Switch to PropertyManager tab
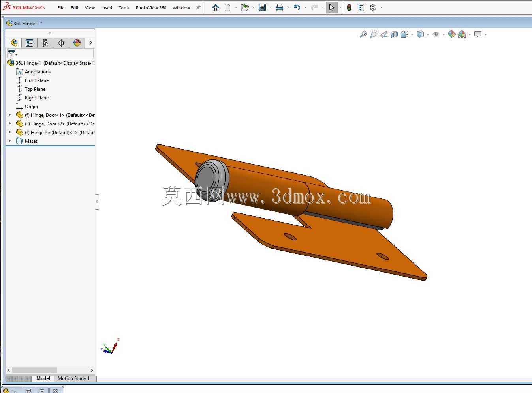Viewport: 532px width, 393px height. [30, 43]
